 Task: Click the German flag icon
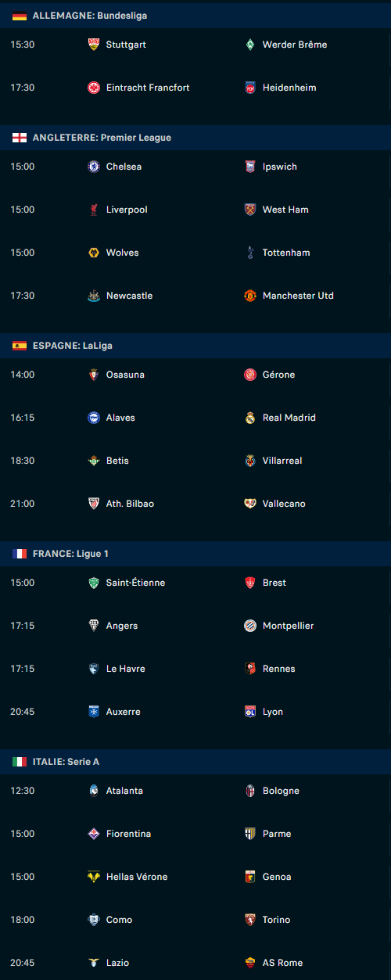[20, 16]
